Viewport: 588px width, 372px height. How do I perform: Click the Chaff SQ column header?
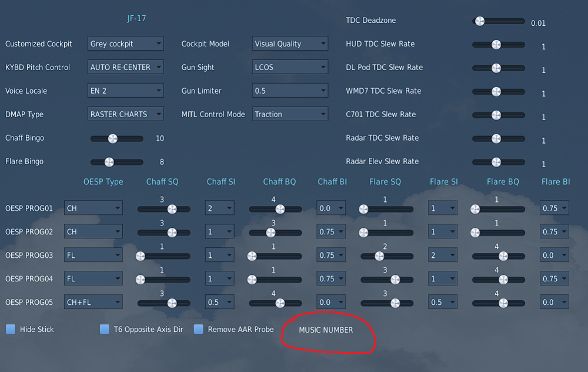pyautogui.click(x=162, y=182)
